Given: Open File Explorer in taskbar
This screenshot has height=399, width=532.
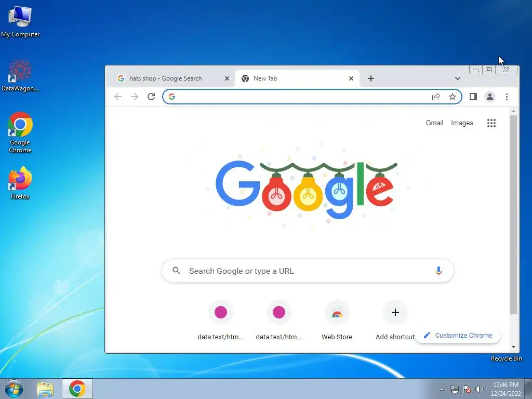Looking at the screenshot, I should 45,389.
